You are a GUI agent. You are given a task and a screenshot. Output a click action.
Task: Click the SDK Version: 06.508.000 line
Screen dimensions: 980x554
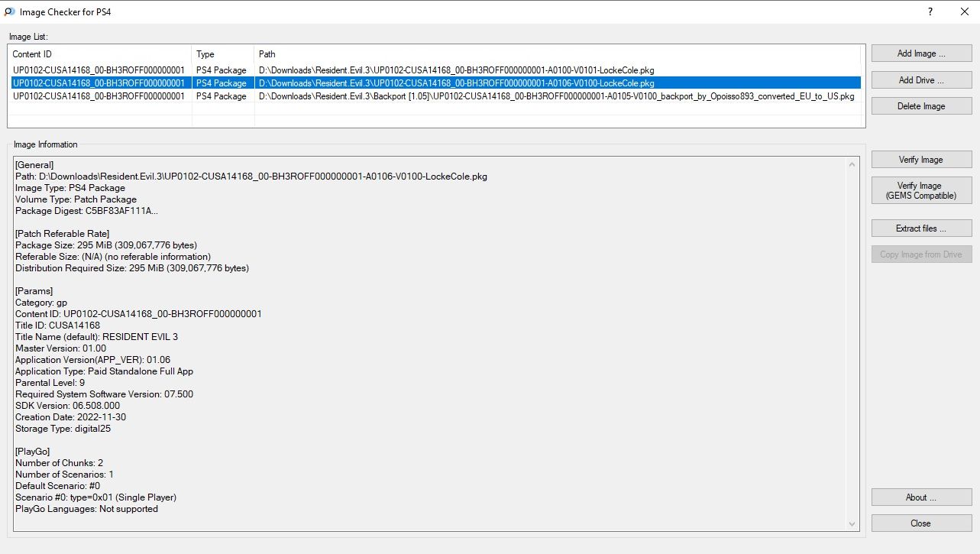pyautogui.click(x=67, y=406)
